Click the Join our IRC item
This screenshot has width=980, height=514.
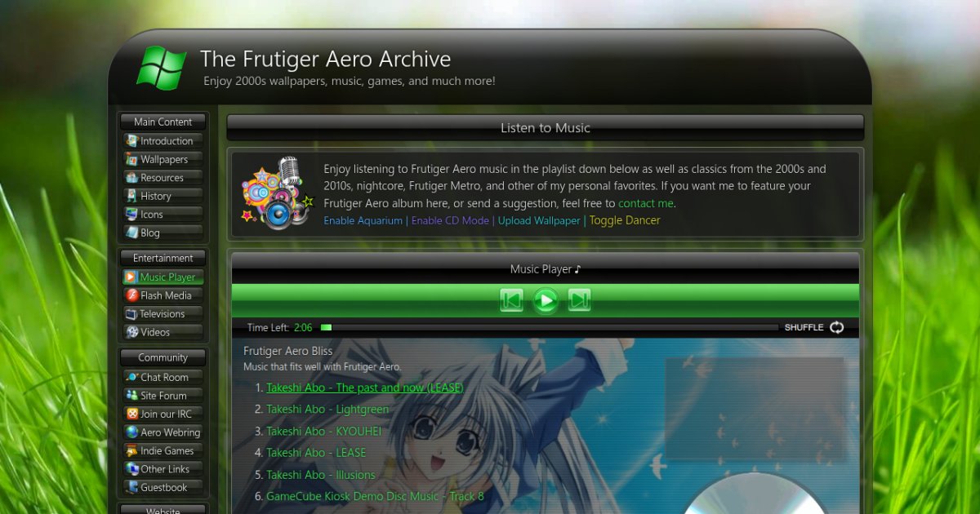(x=163, y=414)
